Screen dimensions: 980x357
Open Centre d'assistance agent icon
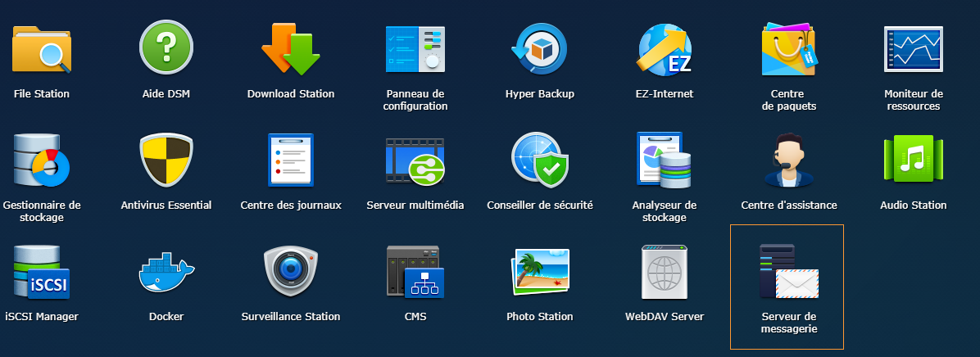789,160
